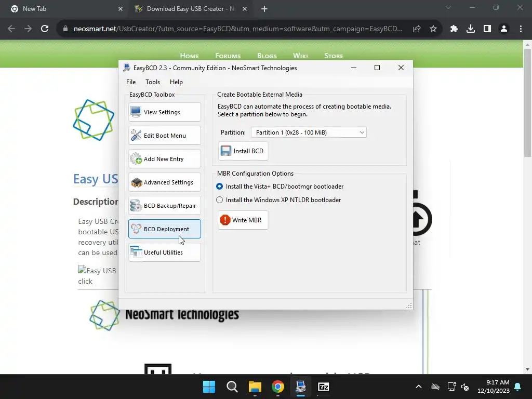The height and width of the screenshot is (399, 532).
Task: Click the Useful Utilities windows icon
Action: click(136, 252)
